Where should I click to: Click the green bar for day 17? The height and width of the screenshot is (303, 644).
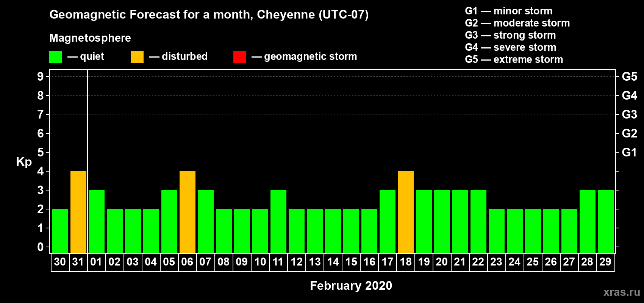(388, 222)
